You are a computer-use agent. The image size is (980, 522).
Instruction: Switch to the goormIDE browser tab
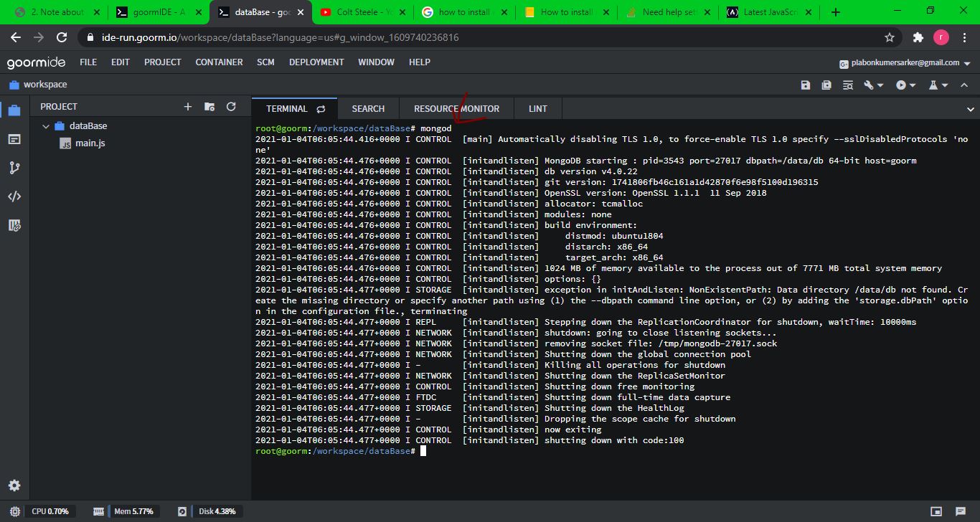(158, 12)
